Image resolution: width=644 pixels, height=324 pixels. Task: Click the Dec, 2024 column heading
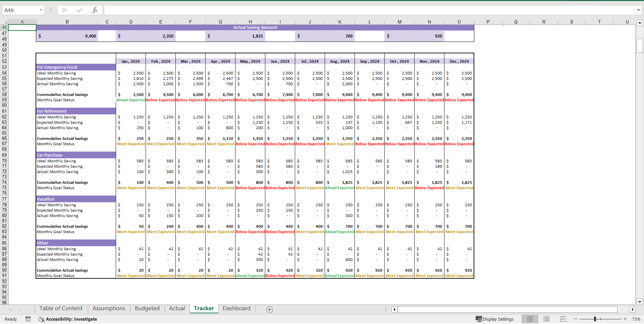(x=459, y=61)
